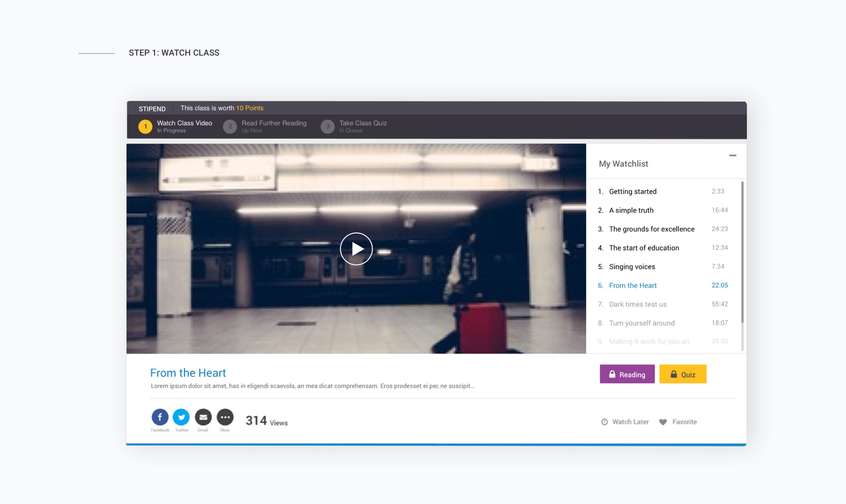Click the 7:34 duration
The image size is (846, 504).
718,266
